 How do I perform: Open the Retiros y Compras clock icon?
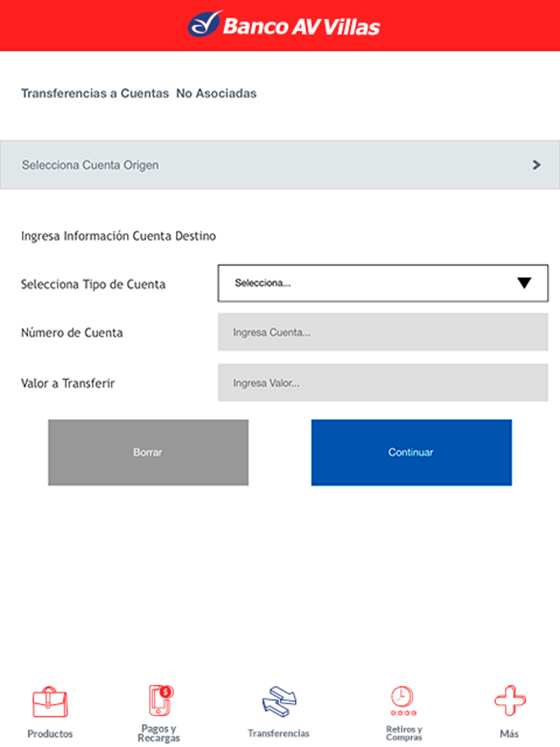(403, 701)
